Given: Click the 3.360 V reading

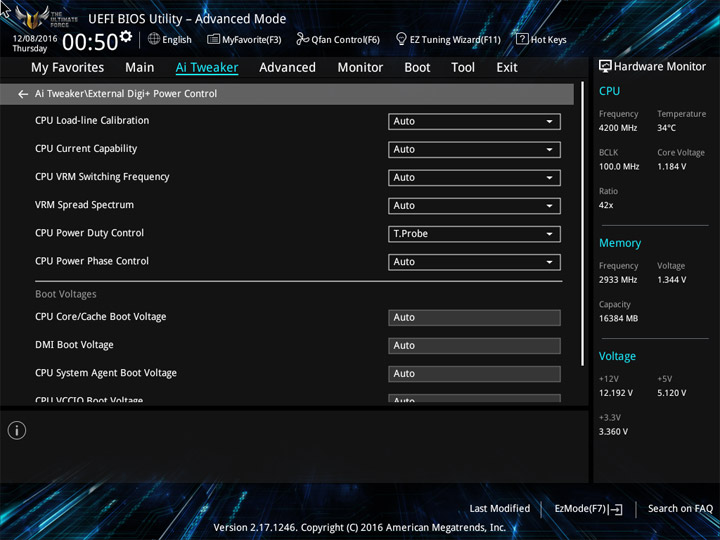Looking at the screenshot, I should (613, 432).
